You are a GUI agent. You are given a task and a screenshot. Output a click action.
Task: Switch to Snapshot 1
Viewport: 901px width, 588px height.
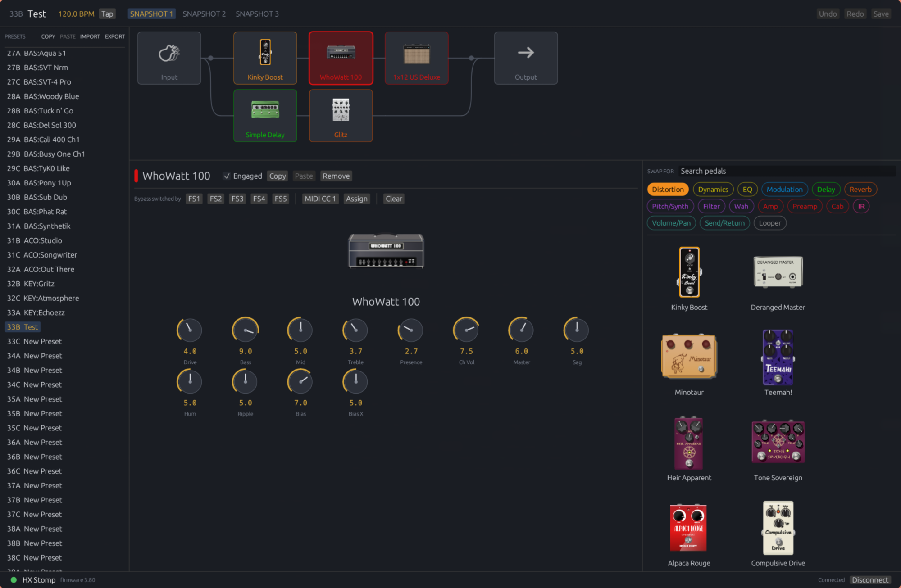click(x=151, y=14)
